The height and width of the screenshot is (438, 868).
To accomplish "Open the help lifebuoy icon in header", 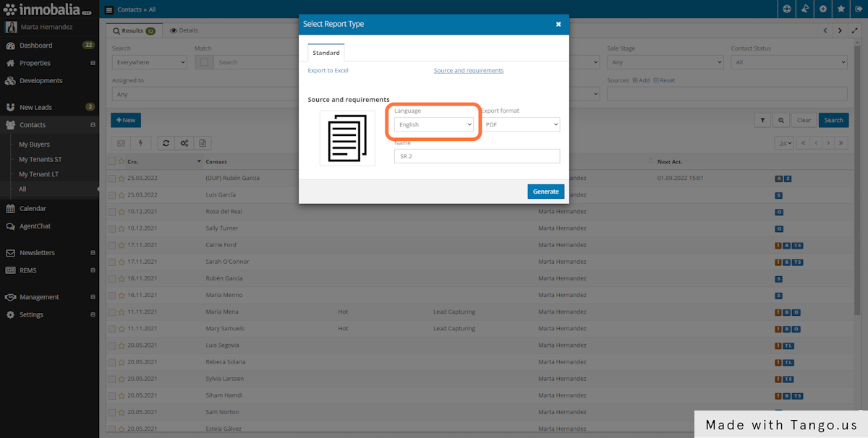I will [x=787, y=9].
